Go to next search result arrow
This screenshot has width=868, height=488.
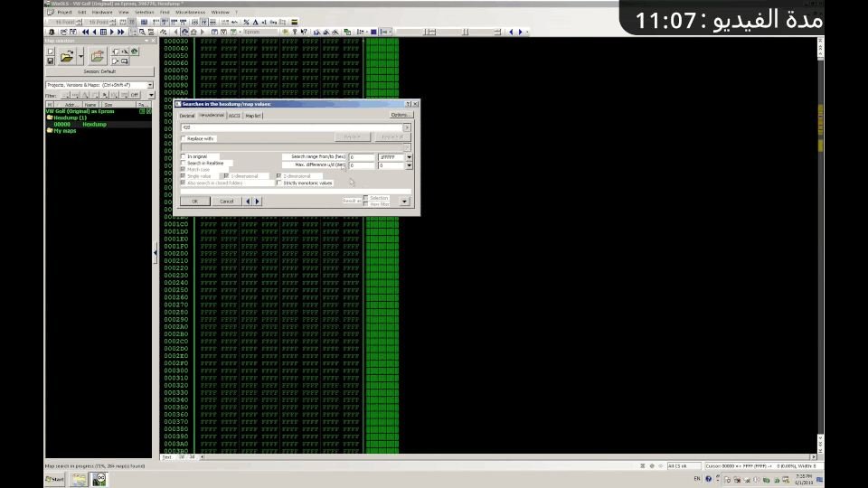[258, 202]
